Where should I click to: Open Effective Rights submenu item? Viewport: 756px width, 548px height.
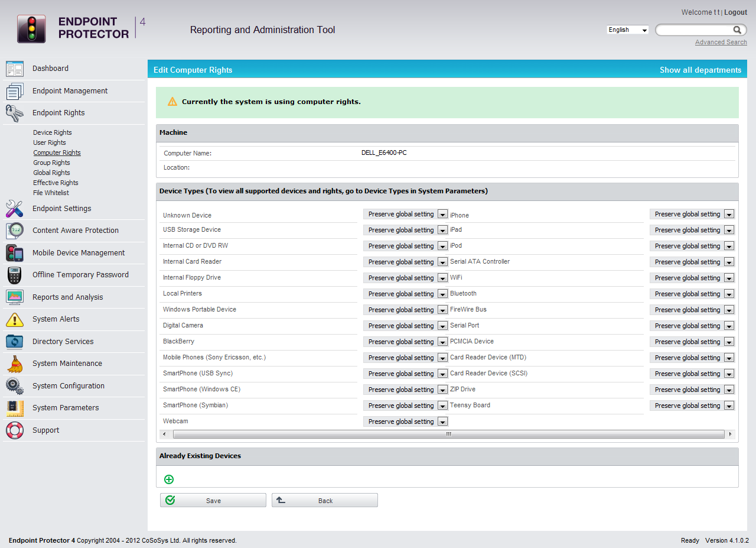pyautogui.click(x=56, y=183)
